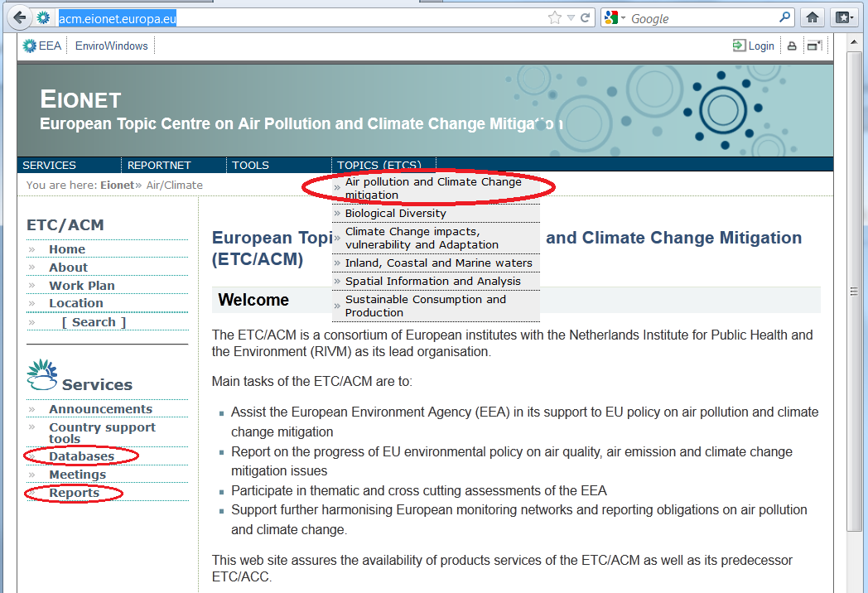
Task: Click the EIONET banner title
Action: (x=80, y=99)
